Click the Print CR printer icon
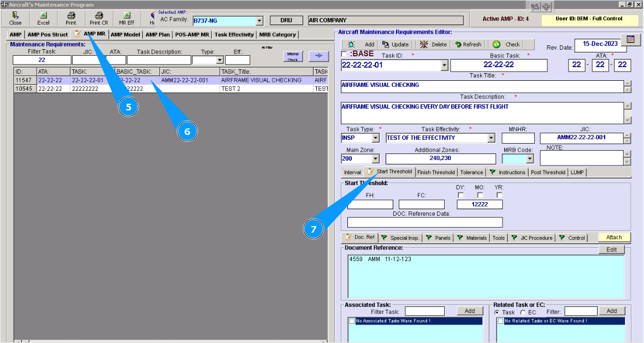Viewport: 644px width, 343px height. coord(99,15)
